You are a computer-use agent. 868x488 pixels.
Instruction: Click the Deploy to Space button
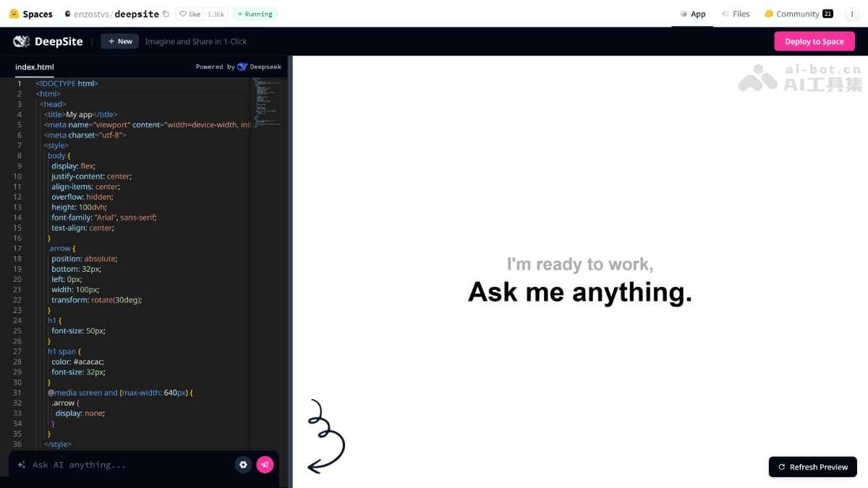814,41
